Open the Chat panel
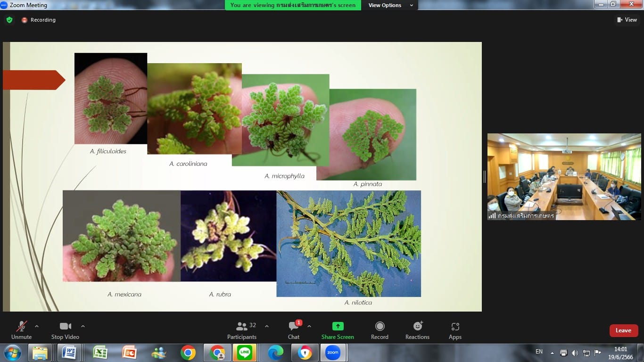This screenshot has height=362, width=644. tap(294, 330)
